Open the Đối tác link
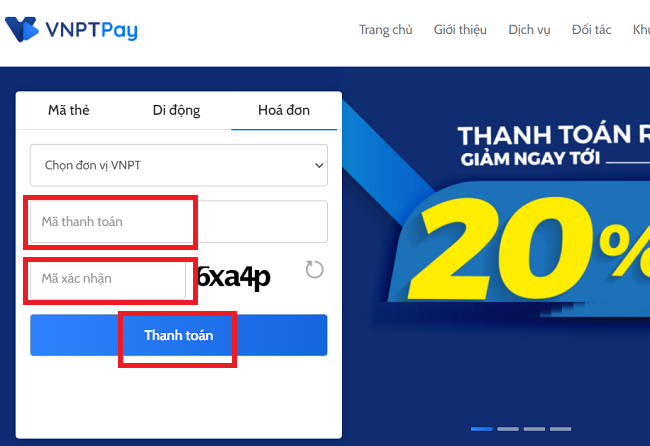 [592, 30]
